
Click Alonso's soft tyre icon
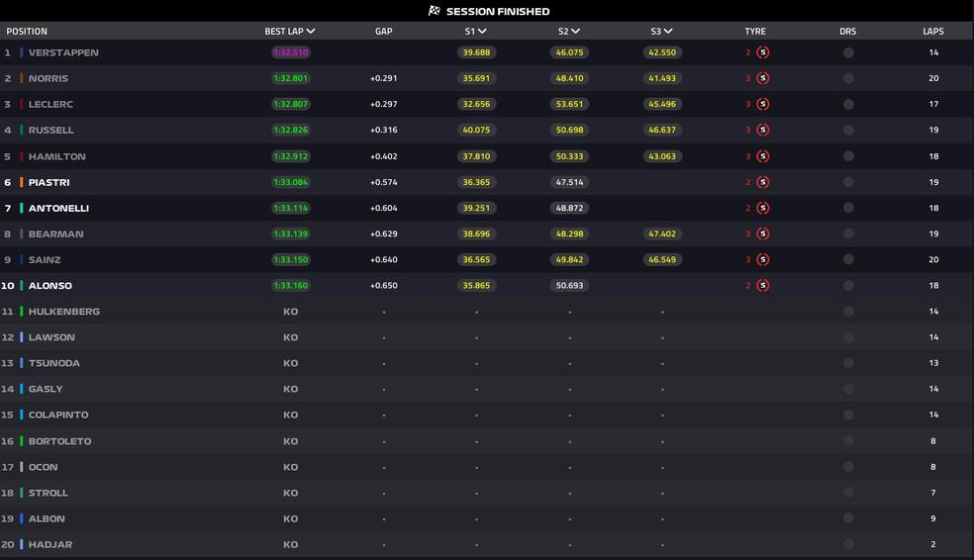tap(763, 286)
